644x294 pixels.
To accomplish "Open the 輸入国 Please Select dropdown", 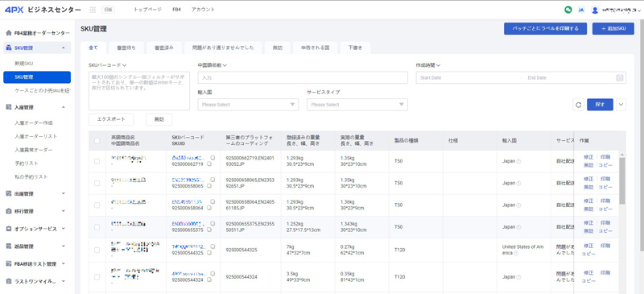I will (248, 105).
